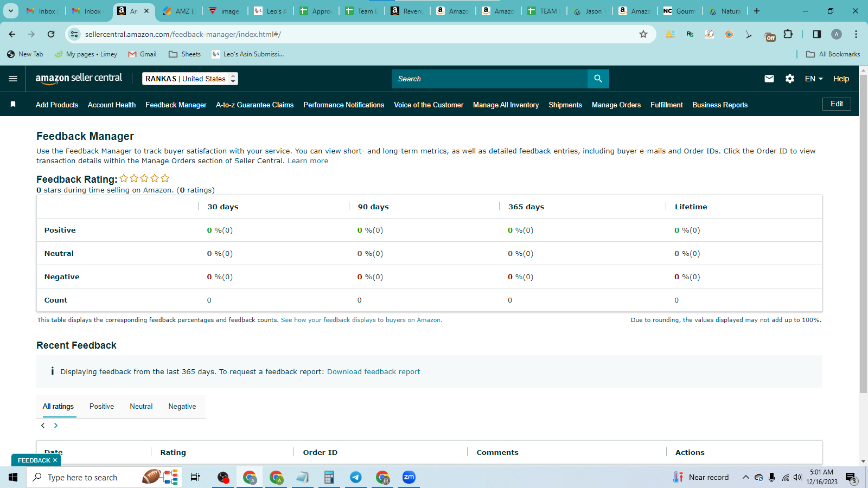Expand the Chrome tab search dropdown
Screen dimensions: 868x488
(x=11, y=11)
